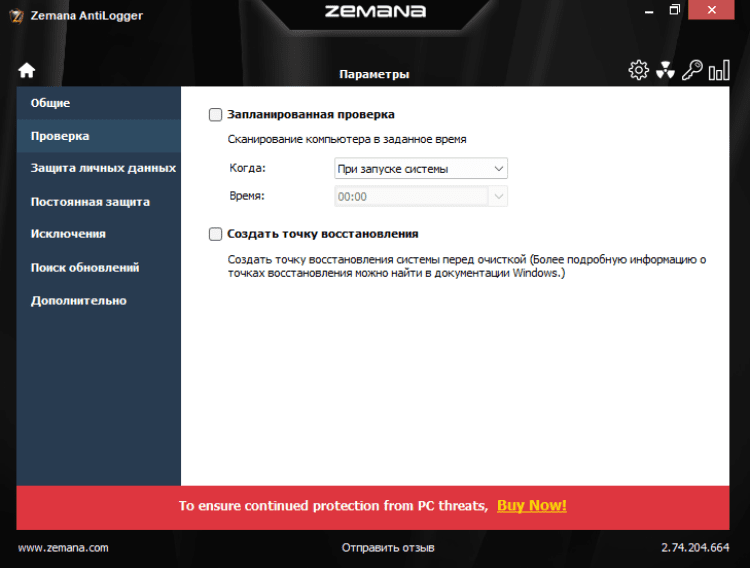This screenshot has height=568, width=750.
Task: Click the Параметры page heading
Action: (x=374, y=74)
